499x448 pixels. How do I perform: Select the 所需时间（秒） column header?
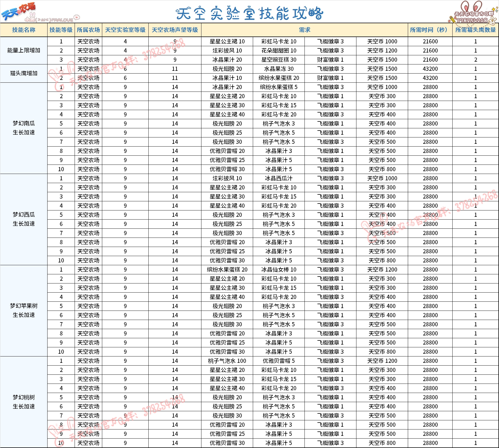[430, 30]
